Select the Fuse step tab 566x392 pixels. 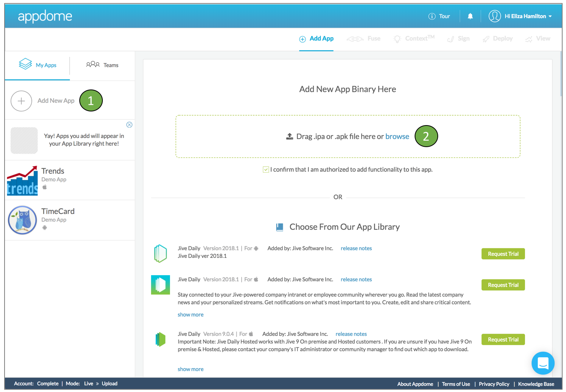point(363,39)
